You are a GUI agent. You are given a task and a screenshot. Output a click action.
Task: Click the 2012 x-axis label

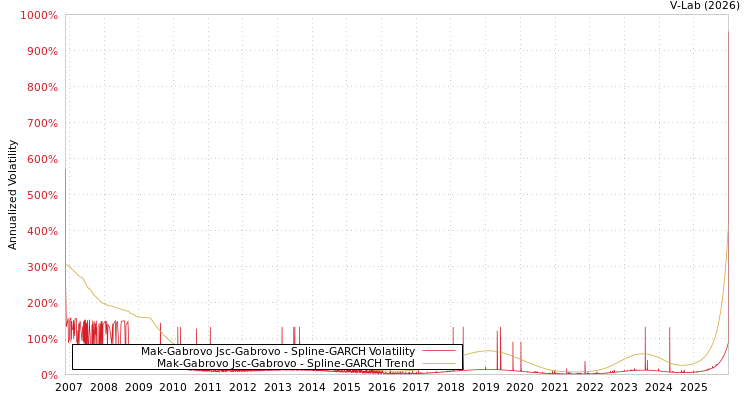point(243,387)
